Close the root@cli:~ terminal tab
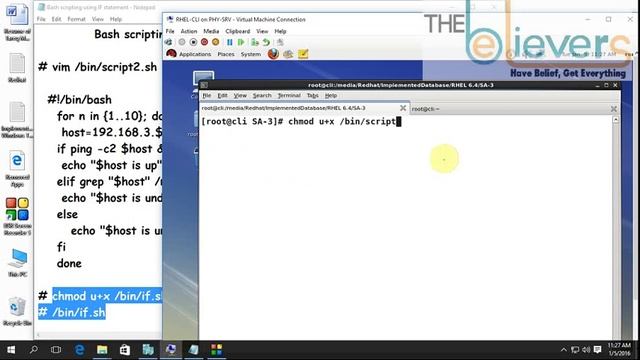This screenshot has width=640, height=360. (x=613, y=109)
